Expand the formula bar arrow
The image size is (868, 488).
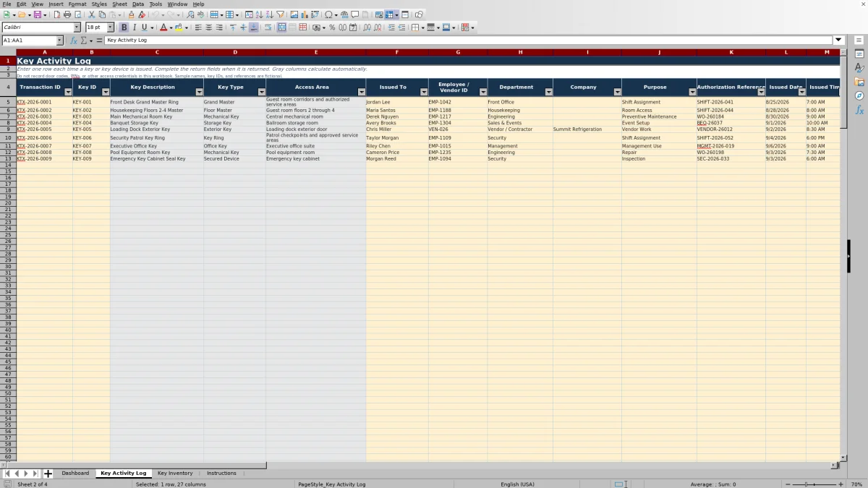pos(839,40)
